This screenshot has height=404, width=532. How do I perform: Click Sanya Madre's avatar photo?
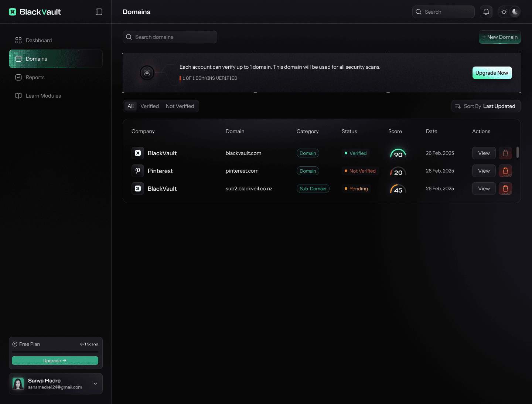click(x=18, y=384)
